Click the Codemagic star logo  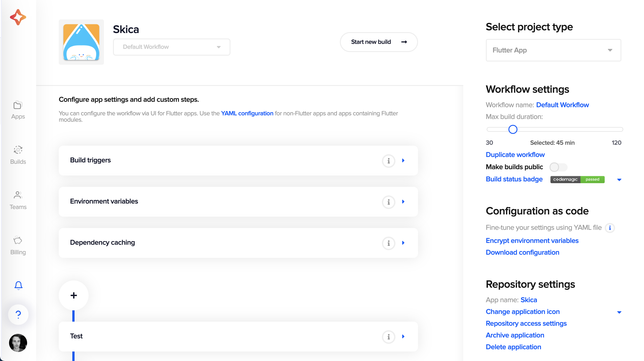[x=18, y=17]
